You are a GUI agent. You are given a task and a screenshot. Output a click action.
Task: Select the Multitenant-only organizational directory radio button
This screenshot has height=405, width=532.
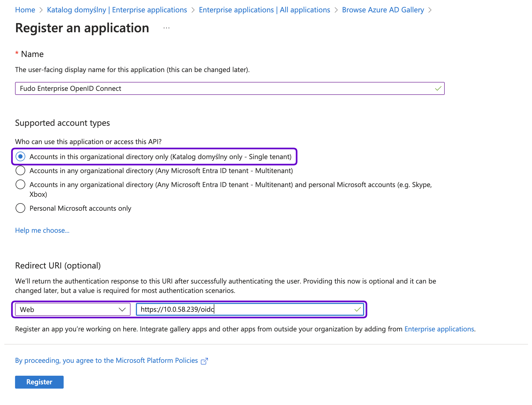click(20, 170)
